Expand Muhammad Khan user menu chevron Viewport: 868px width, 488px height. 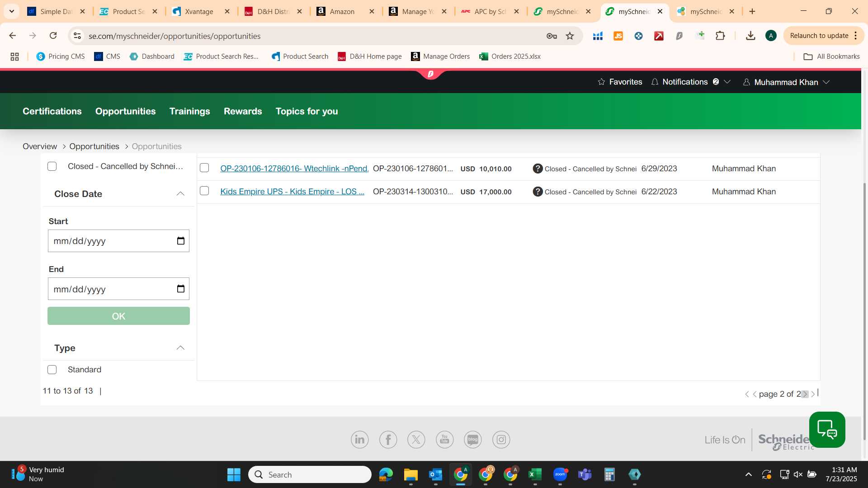click(826, 82)
